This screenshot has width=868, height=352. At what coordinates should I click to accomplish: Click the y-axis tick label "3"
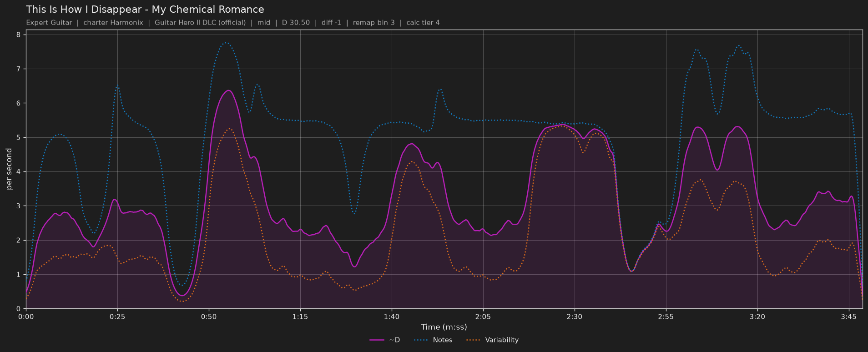click(x=19, y=206)
